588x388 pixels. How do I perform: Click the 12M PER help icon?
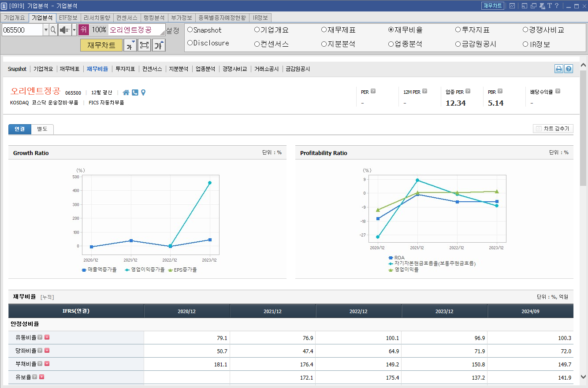click(x=425, y=91)
